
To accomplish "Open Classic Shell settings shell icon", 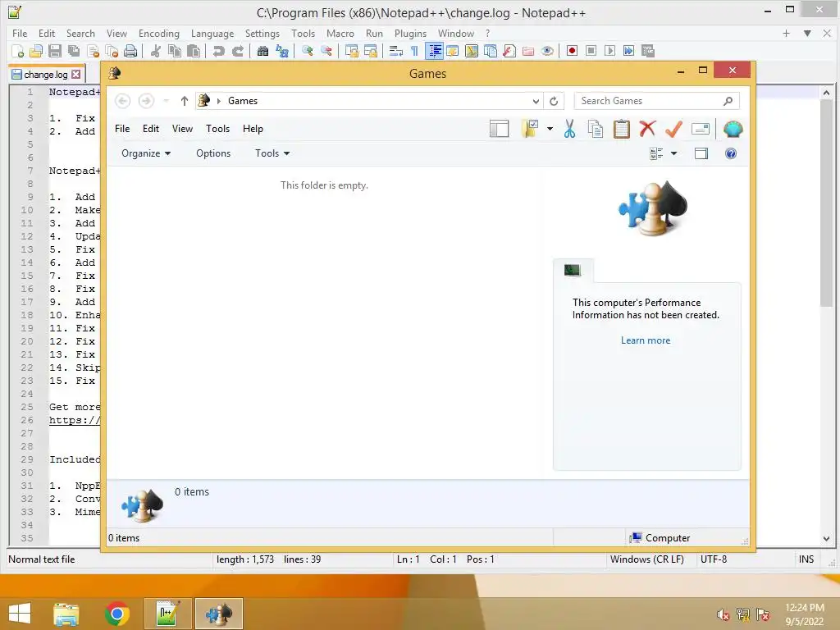I will coord(733,129).
